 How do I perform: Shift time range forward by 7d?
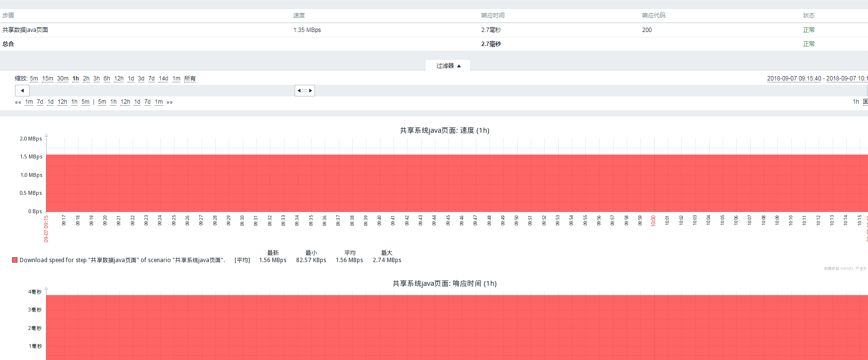click(x=147, y=102)
